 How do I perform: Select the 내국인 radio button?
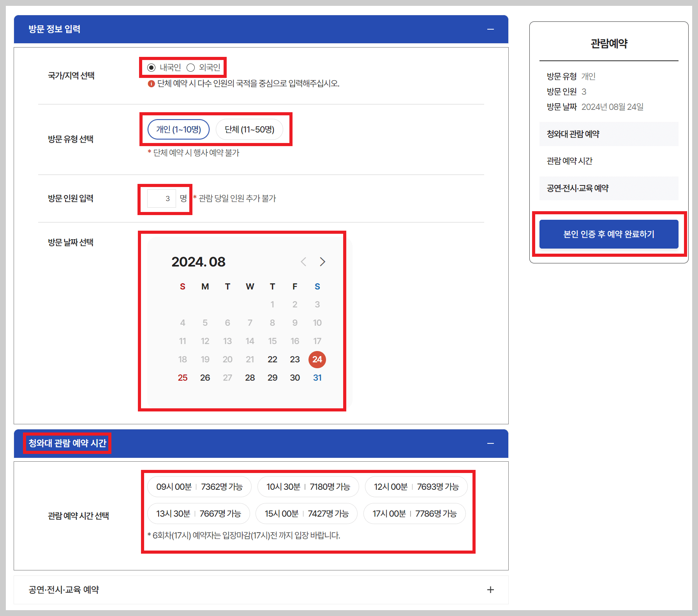[151, 67]
